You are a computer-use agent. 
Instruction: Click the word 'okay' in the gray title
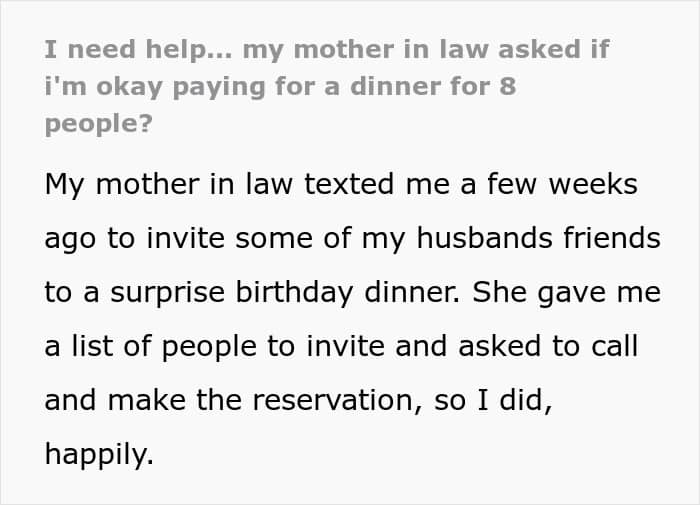click(x=129, y=87)
